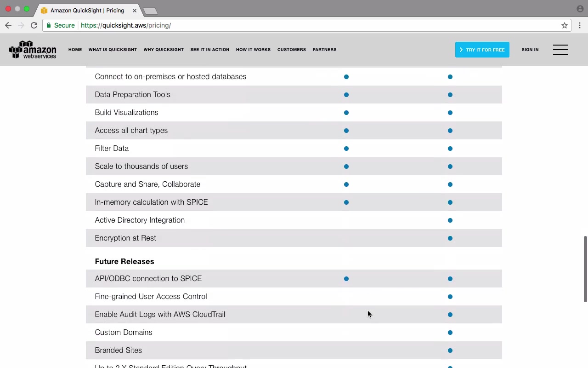
Task: Reload the page with the refresh icon
Action: click(34, 25)
